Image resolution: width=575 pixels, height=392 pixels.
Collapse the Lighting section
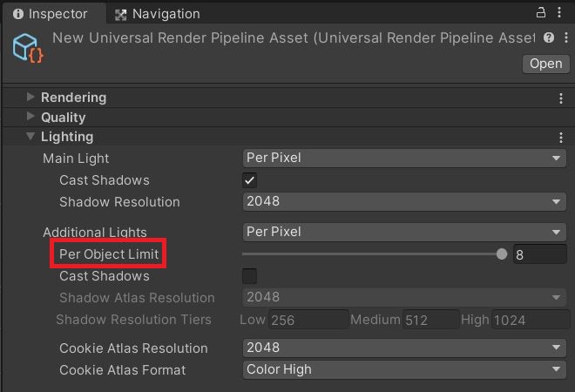31,137
